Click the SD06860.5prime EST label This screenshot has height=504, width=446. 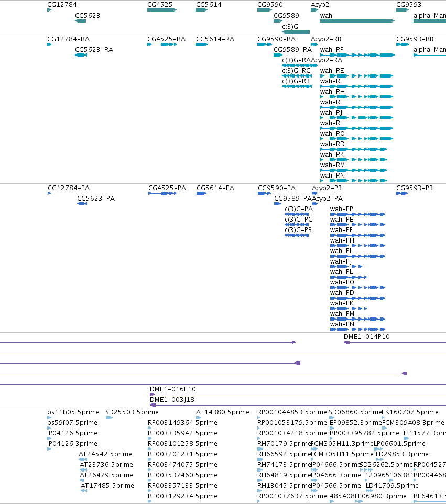(x=355, y=412)
